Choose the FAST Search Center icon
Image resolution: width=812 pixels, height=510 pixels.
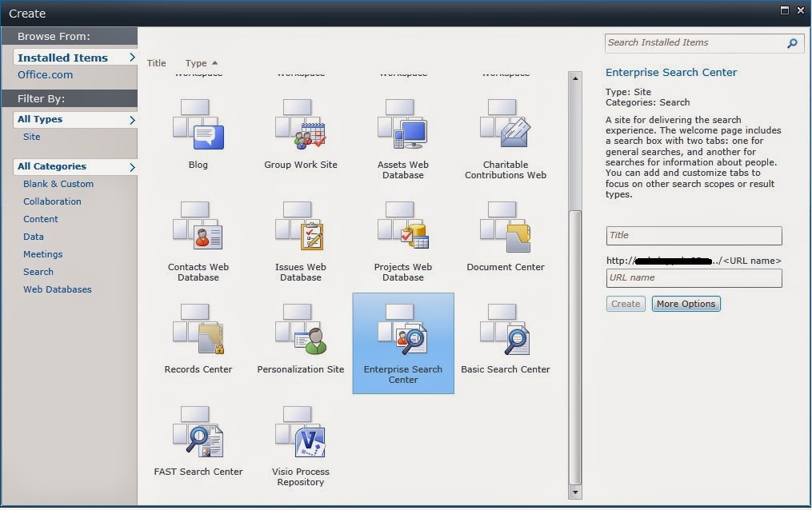tap(198, 432)
